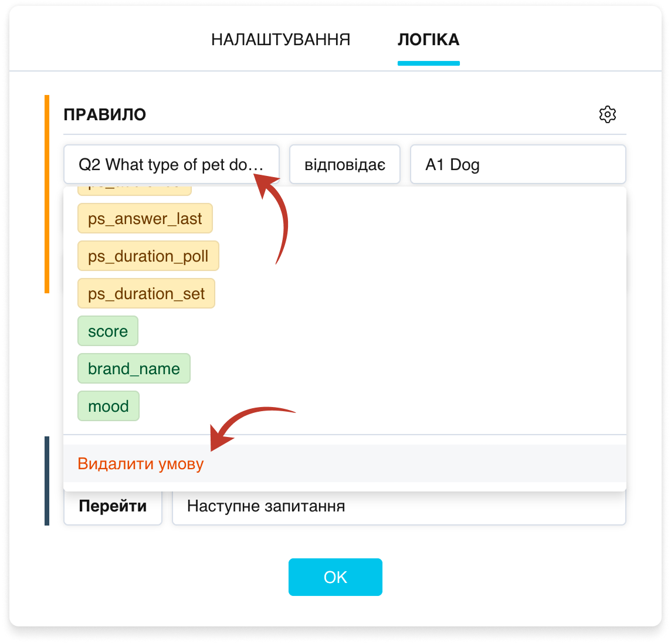Confirm with the OK button

click(335, 577)
